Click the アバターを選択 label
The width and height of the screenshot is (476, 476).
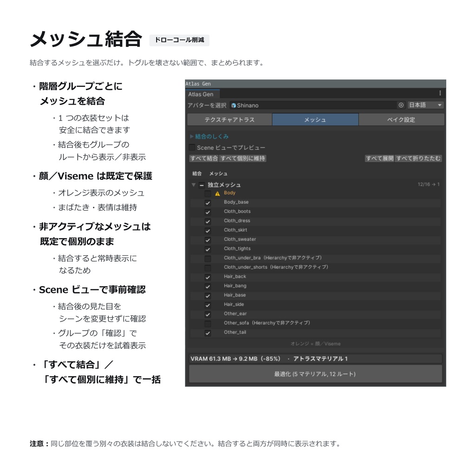[x=207, y=105]
